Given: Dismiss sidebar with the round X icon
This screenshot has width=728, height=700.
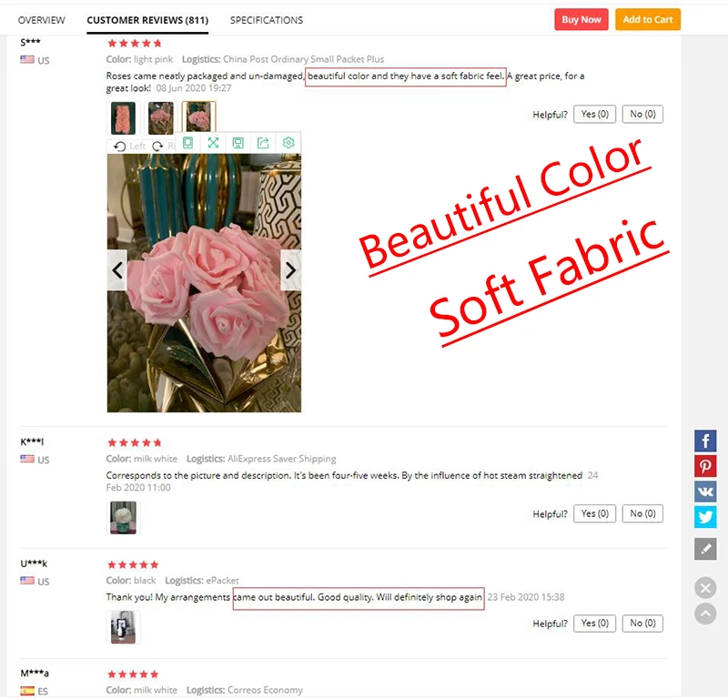Looking at the screenshot, I should click(x=705, y=589).
